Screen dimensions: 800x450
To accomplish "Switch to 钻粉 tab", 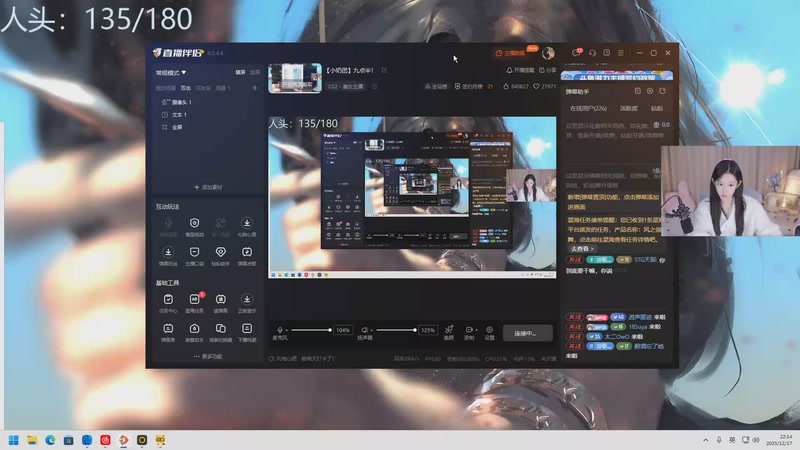I will tap(657, 108).
